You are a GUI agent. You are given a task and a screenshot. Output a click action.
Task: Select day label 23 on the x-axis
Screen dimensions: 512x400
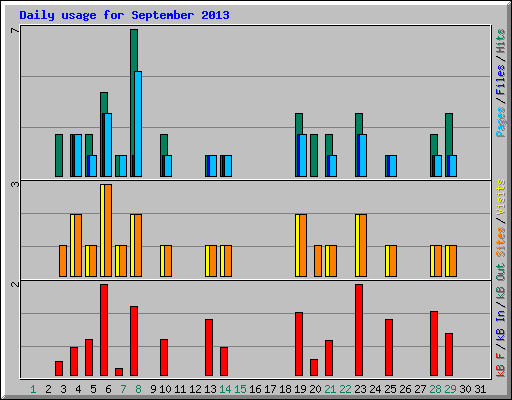[x=360, y=389]
